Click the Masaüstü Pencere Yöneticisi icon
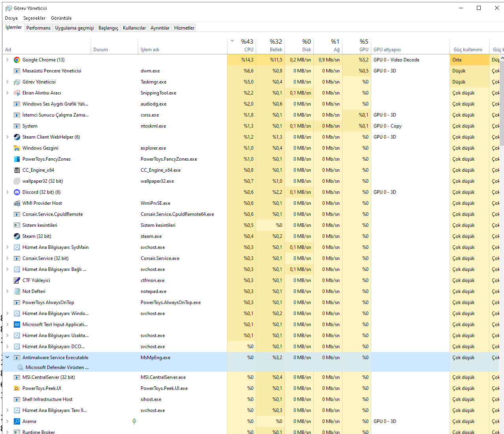Viewport: 504px width, 434px height. pyautogui.click(x=17, y=71)
